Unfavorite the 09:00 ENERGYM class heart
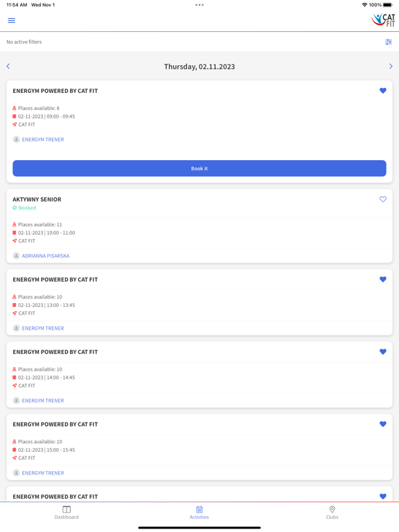The image size is (399, 532). tap(382, 91)
